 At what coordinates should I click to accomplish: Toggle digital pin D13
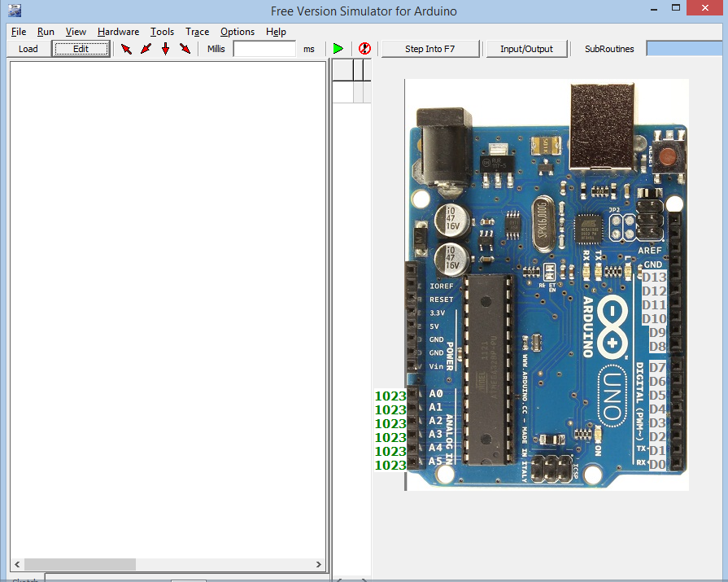pos(654,278)
